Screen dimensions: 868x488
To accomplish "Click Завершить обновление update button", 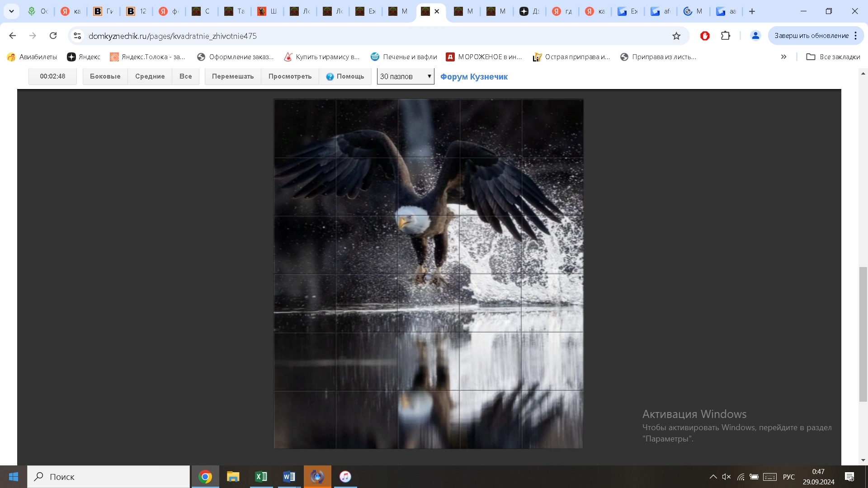I will click(x=811, y=36).
